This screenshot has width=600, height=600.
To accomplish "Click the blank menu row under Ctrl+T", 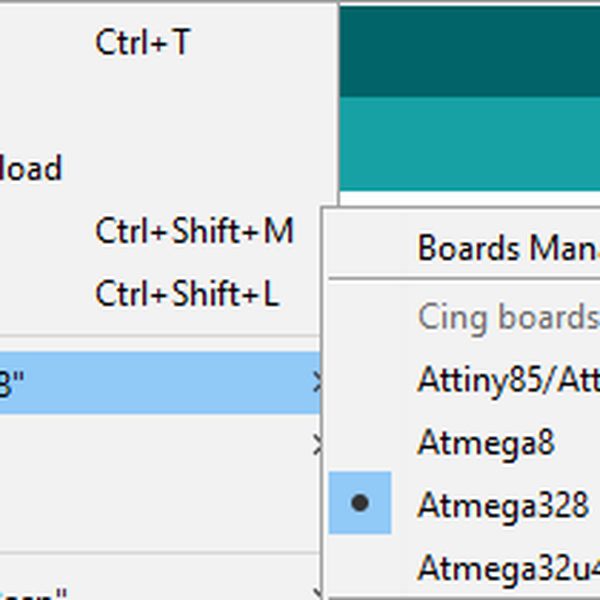I will click(x=150, y=105).
